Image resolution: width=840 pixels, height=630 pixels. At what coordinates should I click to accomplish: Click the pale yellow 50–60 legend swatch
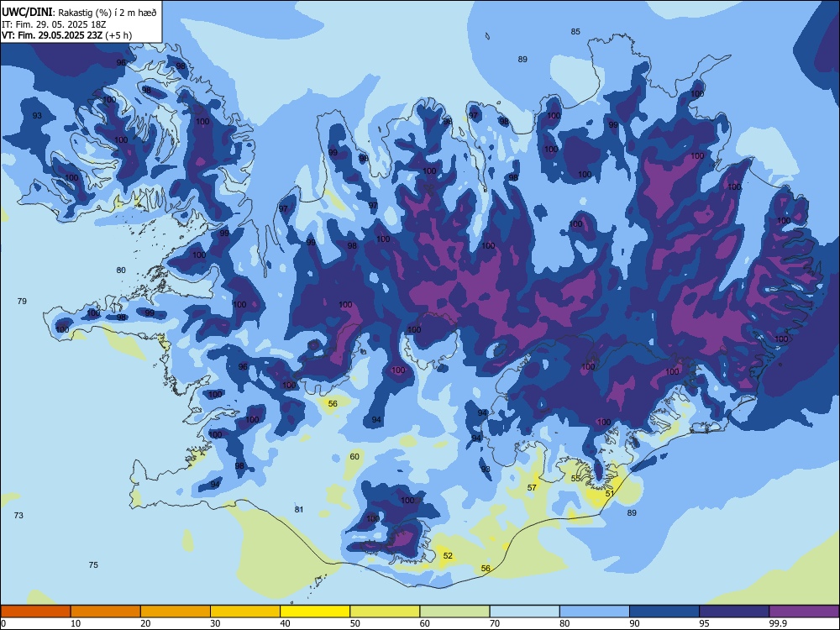click(x=385, y=612)
